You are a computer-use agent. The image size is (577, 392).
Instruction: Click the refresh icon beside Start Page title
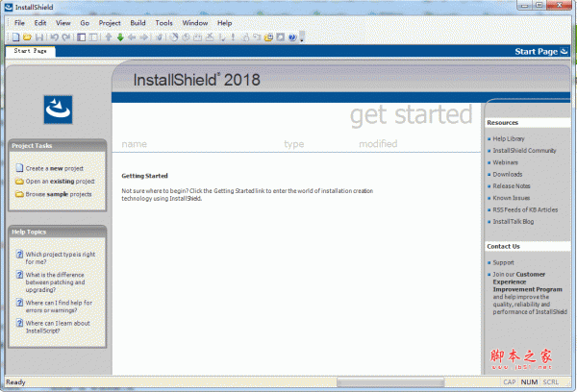click(564, 52)
